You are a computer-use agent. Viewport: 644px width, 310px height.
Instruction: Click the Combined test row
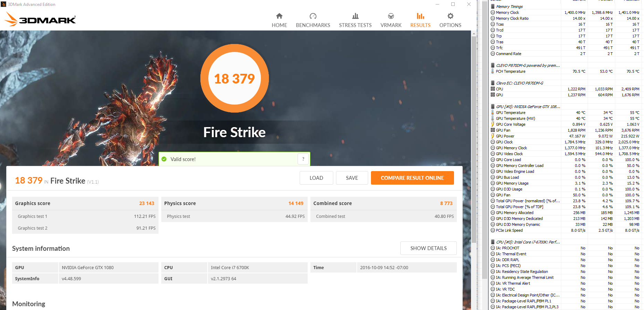click(x=383, y=216)
